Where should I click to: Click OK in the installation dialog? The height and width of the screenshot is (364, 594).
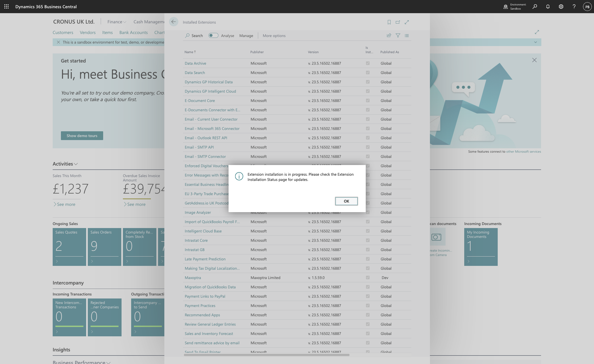(346, 201)
